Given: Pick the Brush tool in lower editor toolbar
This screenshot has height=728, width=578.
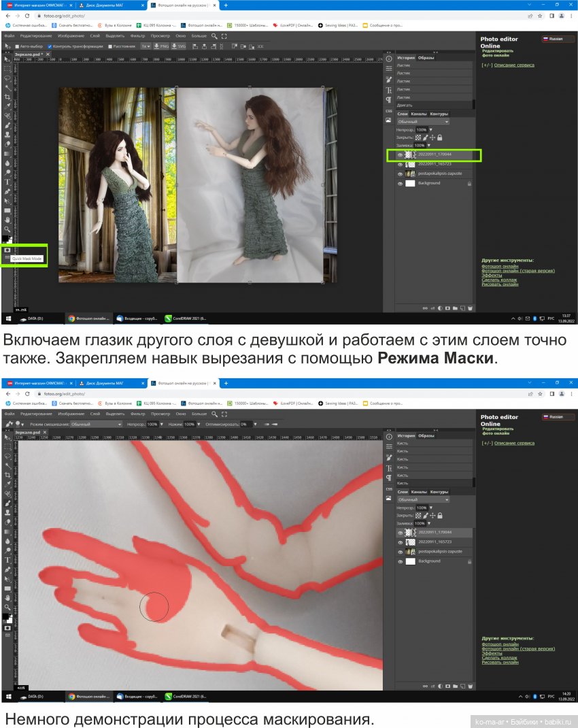Looking at the screenshot, I should click(7, 503).
